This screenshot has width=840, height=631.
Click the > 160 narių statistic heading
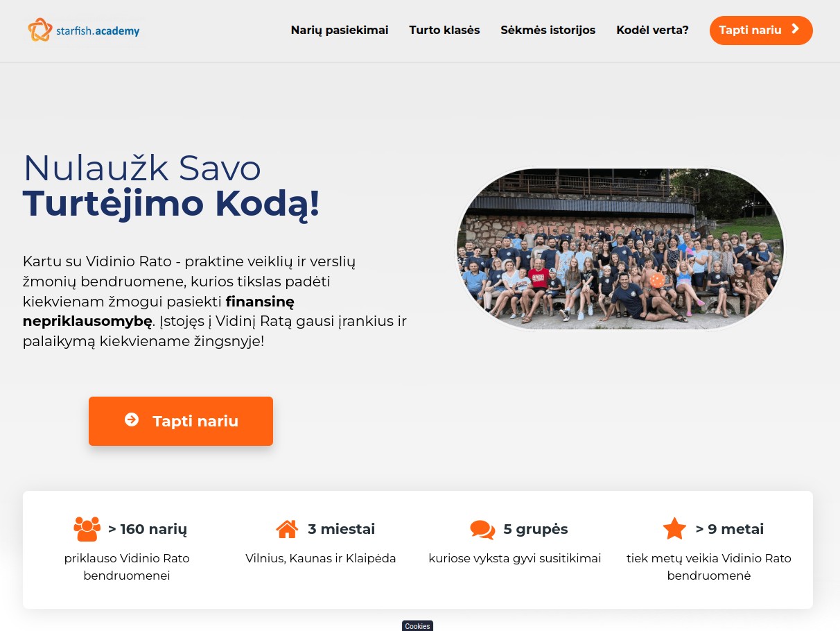tap(148, 529)
